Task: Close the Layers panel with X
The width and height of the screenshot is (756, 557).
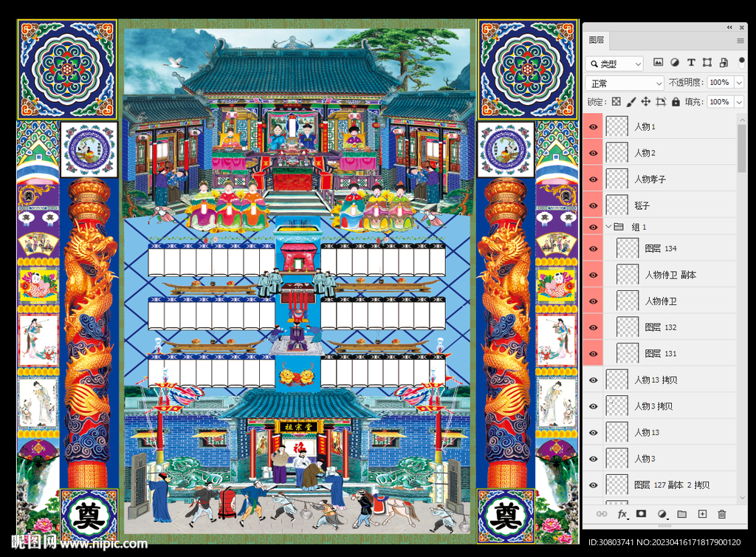Action: (x=742, y=27)
